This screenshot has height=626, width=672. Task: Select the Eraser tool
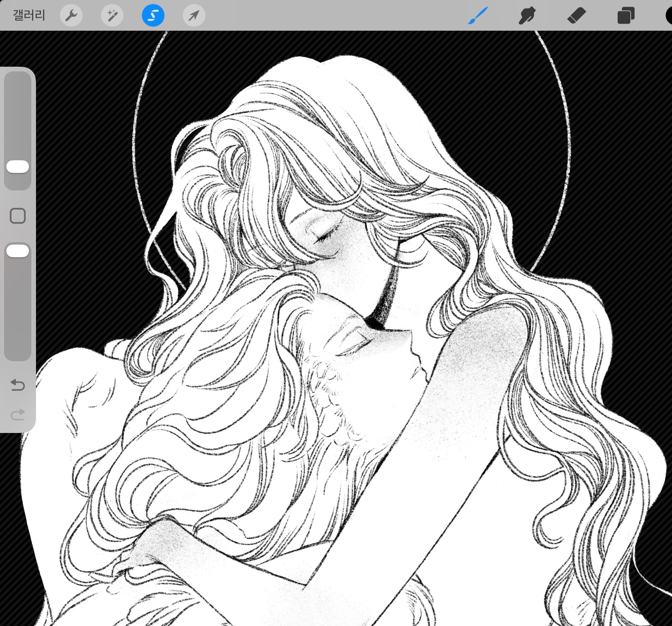(x=576, y=16)
